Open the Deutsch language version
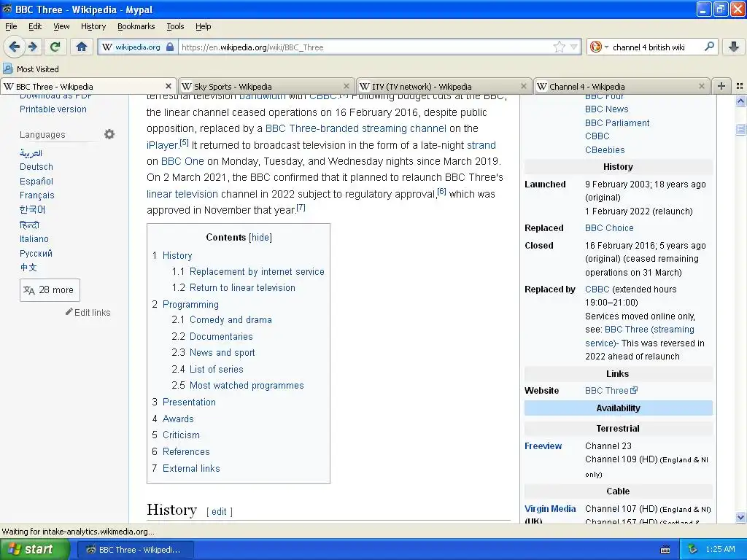The height and width of the screenshot is (560, 747). 36,167
